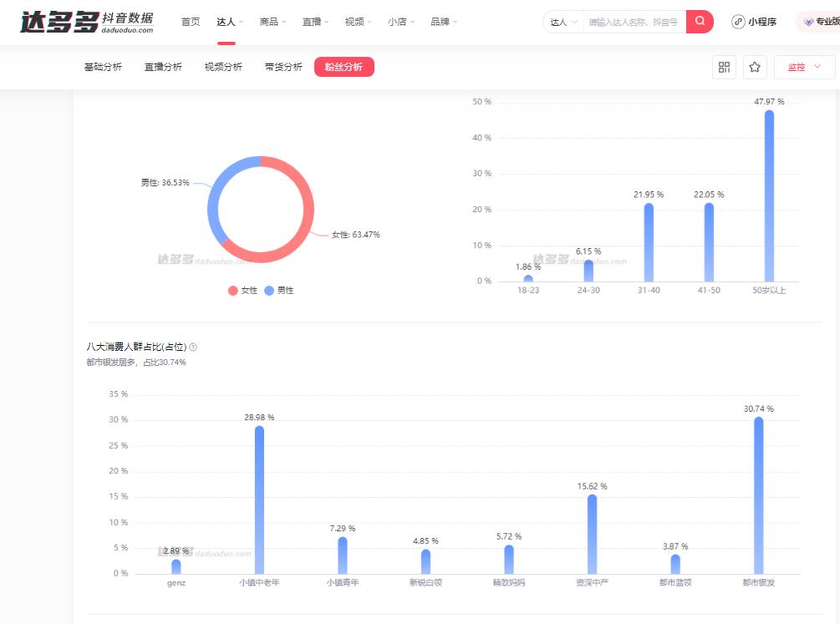Click the 专业版 badge icon
This screenshot has height=624, width=840.
pos(807,22)
